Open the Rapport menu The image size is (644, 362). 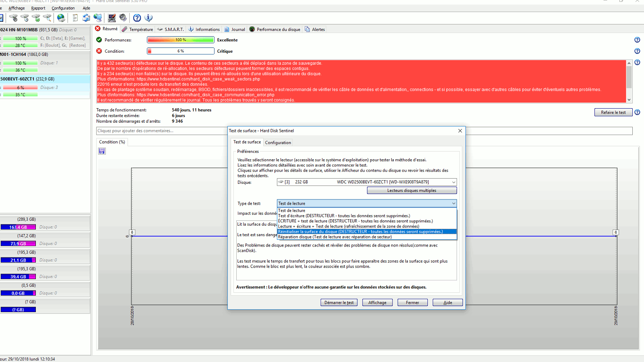[x=38, y=8]
